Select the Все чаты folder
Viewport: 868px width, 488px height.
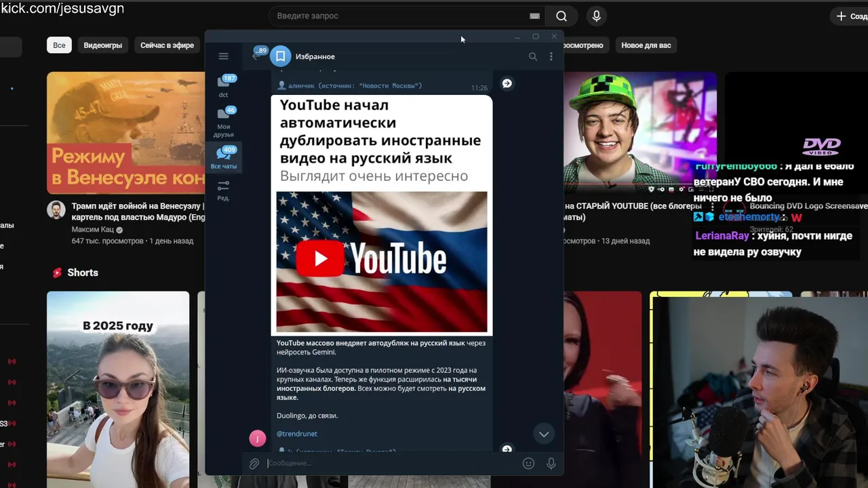[224, 159]
